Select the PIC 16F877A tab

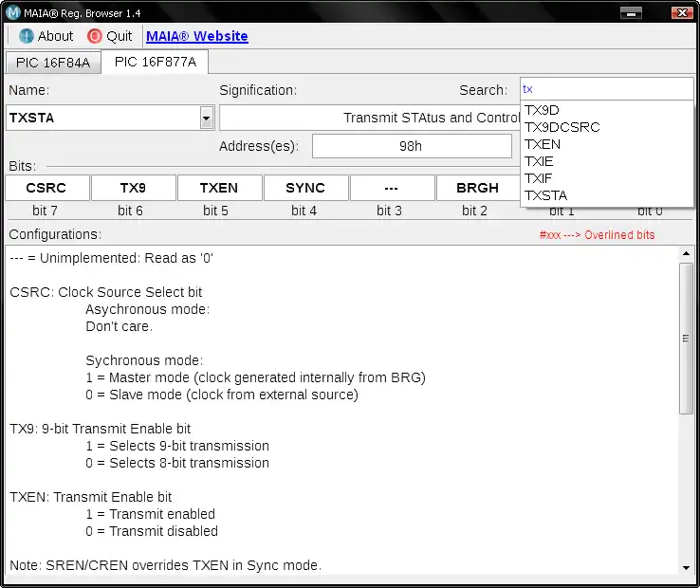155,62
